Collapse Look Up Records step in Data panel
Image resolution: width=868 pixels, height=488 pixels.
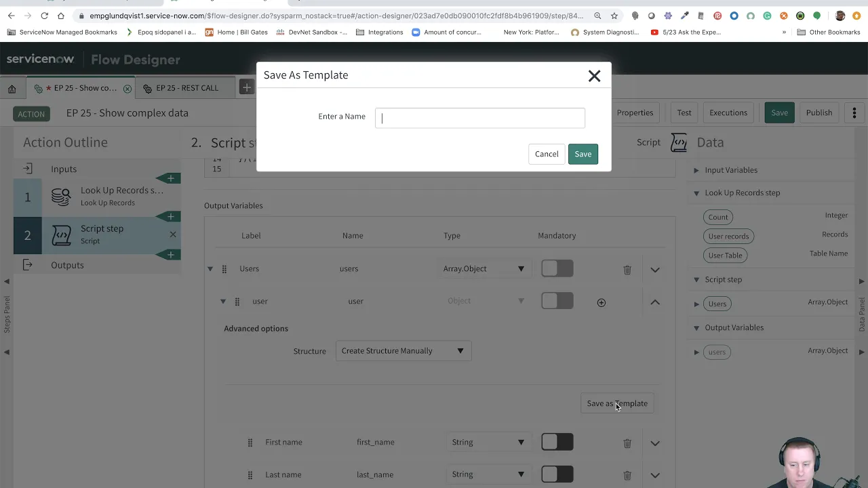point(696,192)
